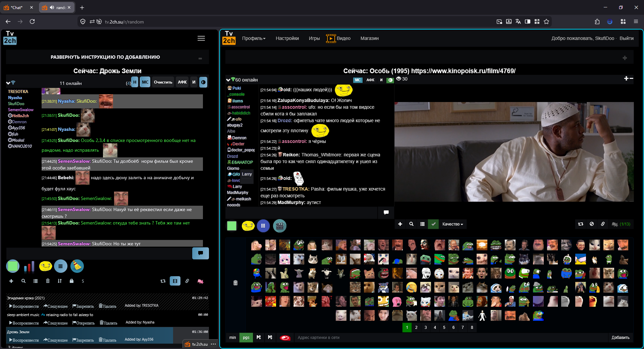Click the list icon in the Дрожь Земли toolbar
Viewport: 644px width, 349px height.
(x=36, y=281)
